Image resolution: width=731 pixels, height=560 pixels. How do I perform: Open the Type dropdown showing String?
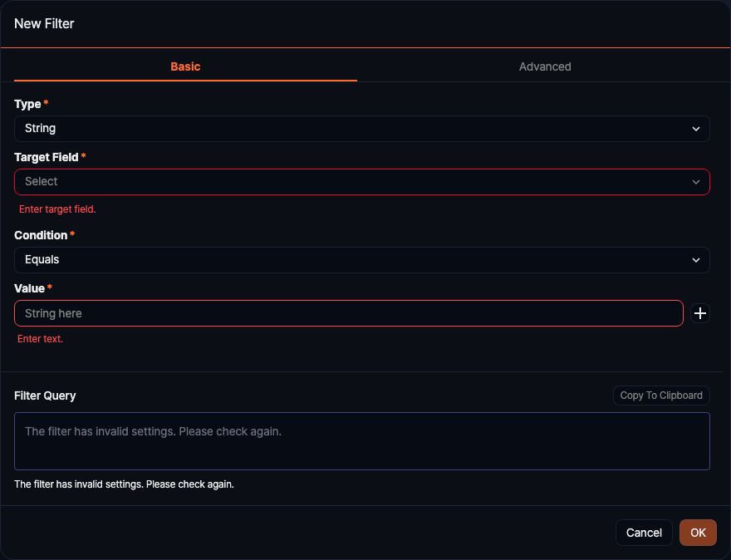coord(349,129)
